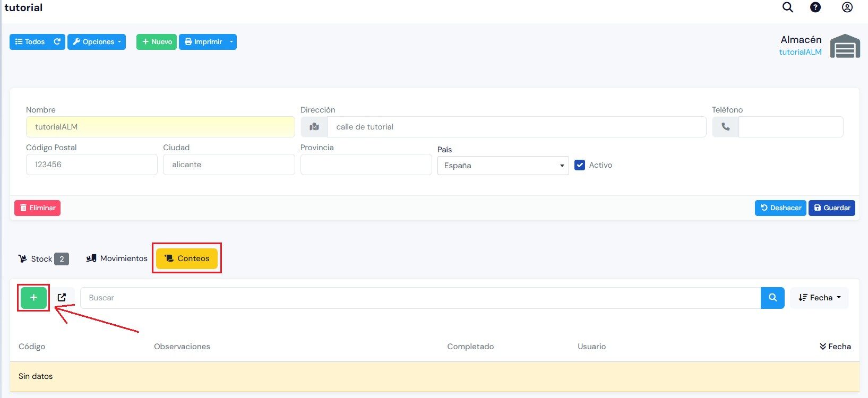
Task: Open the search magnifier in top bar
Action: tap(788, 7)
